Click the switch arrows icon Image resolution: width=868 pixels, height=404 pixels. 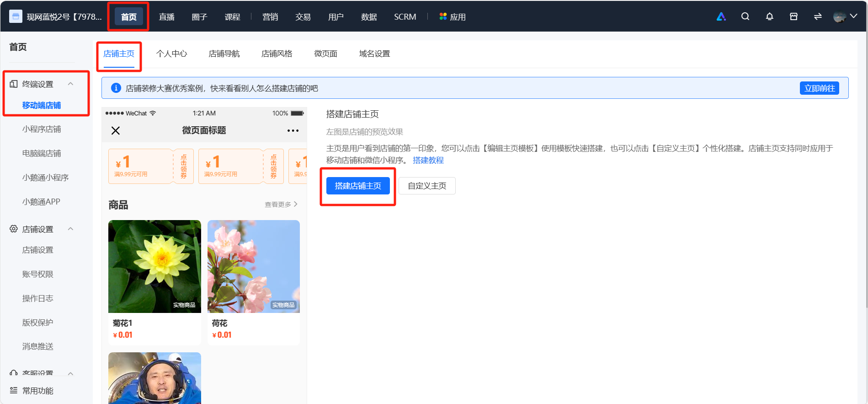[818, 16]
